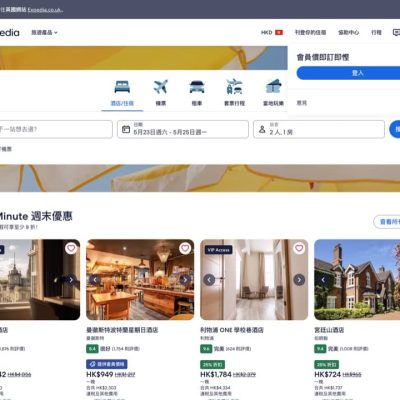Screen dimensions: 400x400
Task: Click the 9.6 rating badge
Action: pyautogui.click(x=206, y=349)
